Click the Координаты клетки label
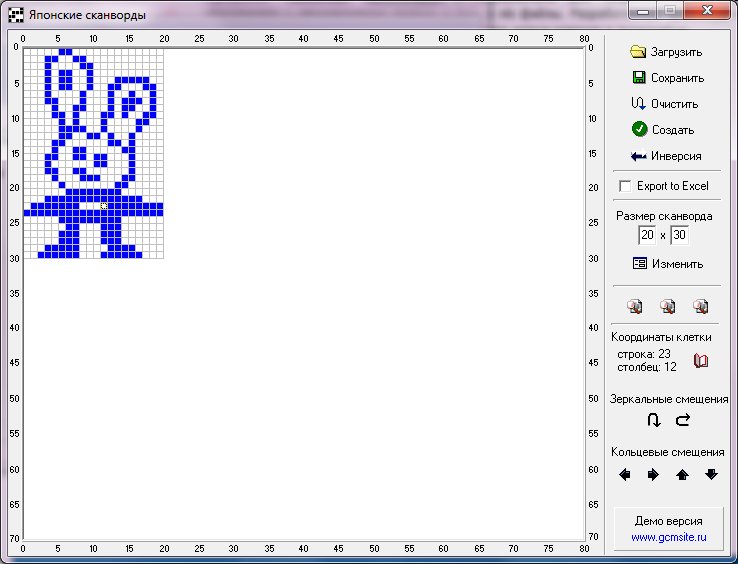This screenshot has width=738, height=564. click(x=661, y=337)
